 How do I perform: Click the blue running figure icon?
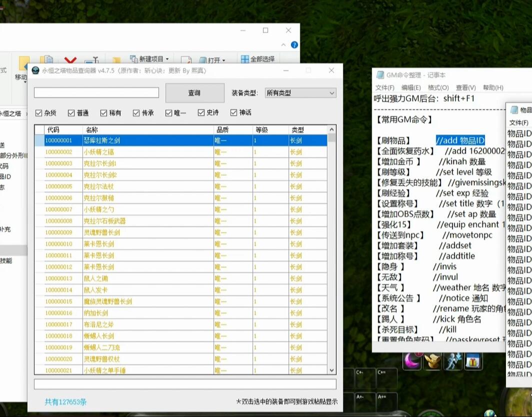(x=453, y=360)
